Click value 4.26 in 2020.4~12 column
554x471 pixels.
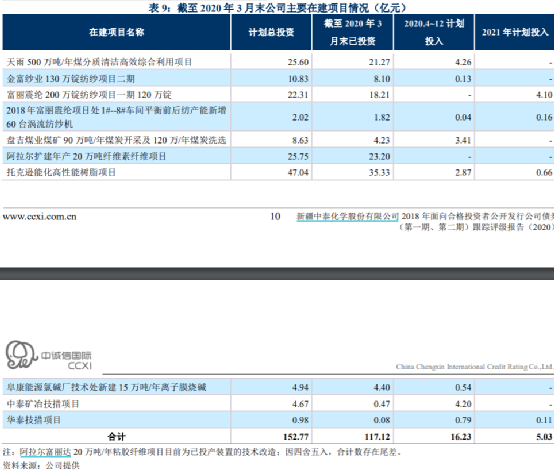463,62
